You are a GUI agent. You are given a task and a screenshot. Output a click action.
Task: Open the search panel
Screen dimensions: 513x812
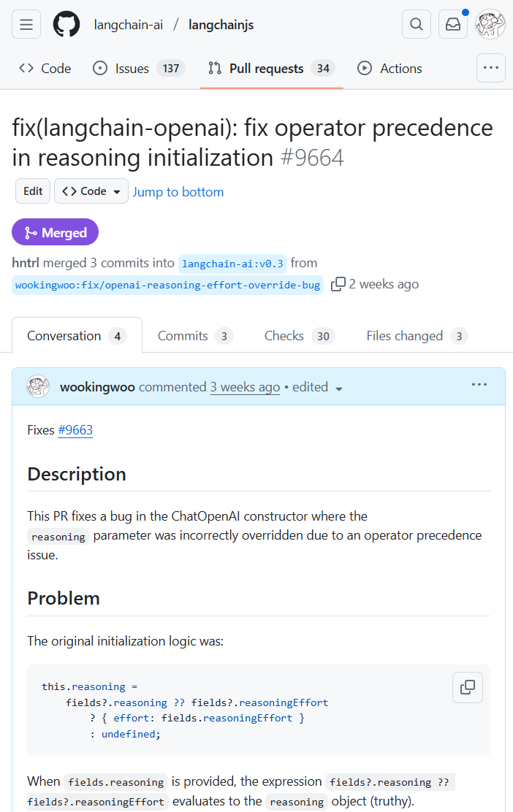point(416,23)
